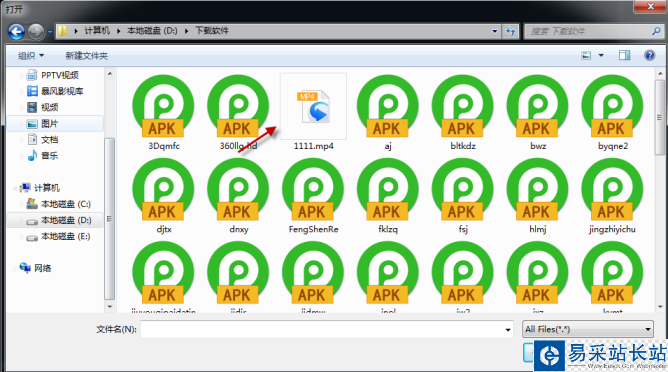Select the 3Dqmfc APK file
This screenshot has height=372, width=668.
(x=164, y=113)
